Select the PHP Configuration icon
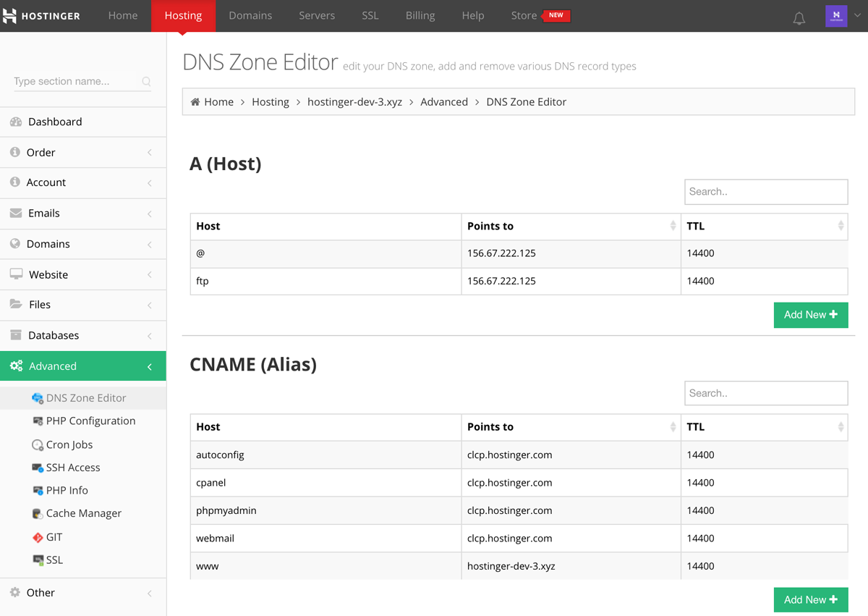868x616 pixels. pos(36,421)
